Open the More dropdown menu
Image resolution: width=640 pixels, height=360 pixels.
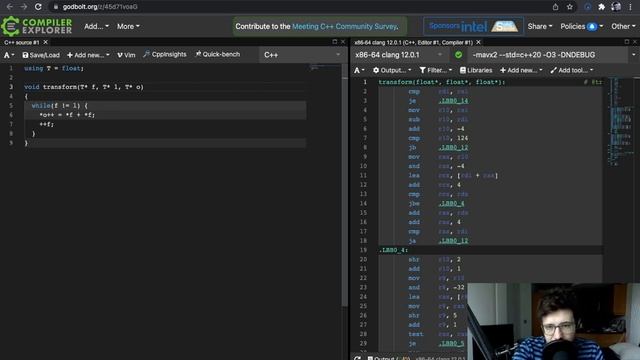(x=128, y=26)
